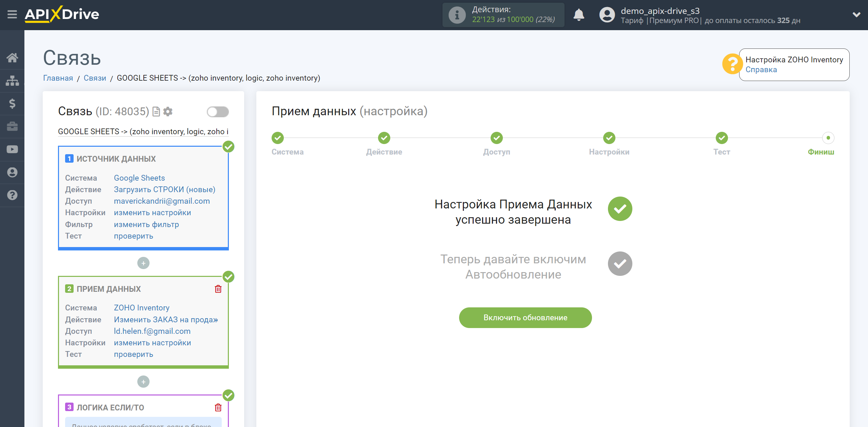Edit the connection name field
Viewport: 868px width, 427px height.
pyautogui.click(x=143, y=131)
